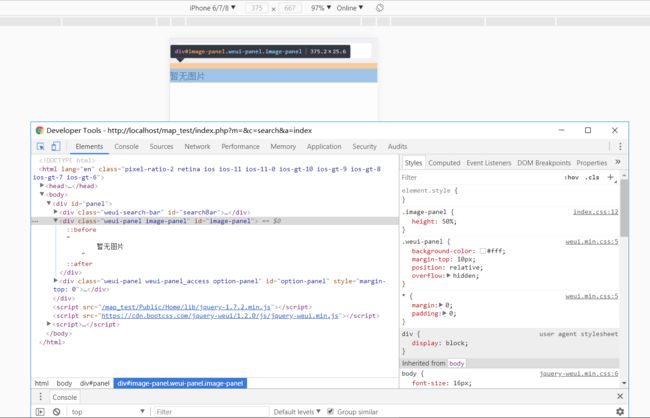Select the DOM Breakpoints pane tab
Image resolution: width=650 pixels, height=418 pixels.
point(544,163)
